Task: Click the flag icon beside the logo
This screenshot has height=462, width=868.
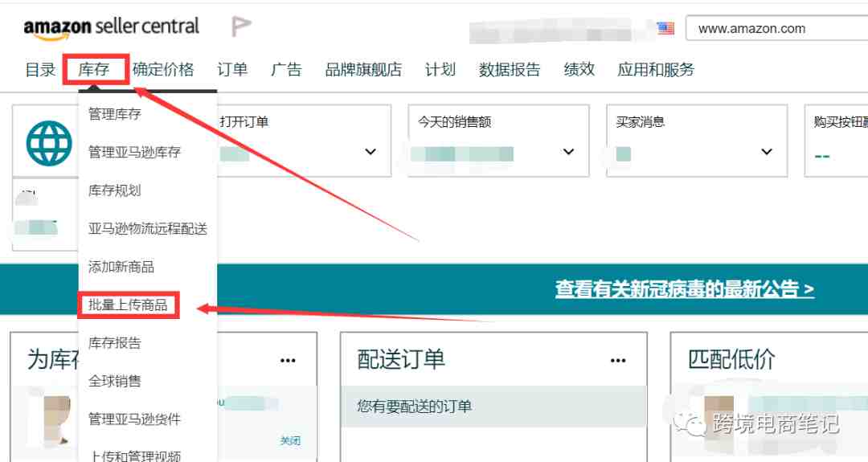Action: click(241, 26)
